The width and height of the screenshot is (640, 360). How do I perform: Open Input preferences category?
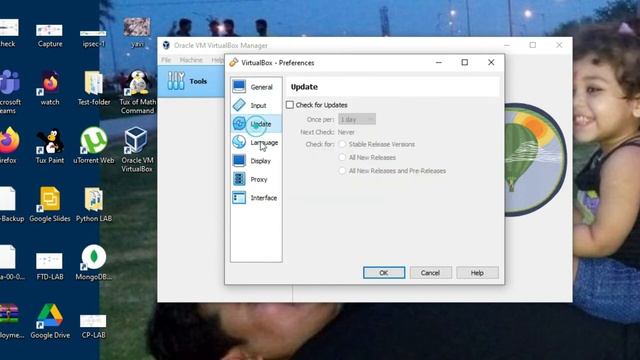[256, 105]
